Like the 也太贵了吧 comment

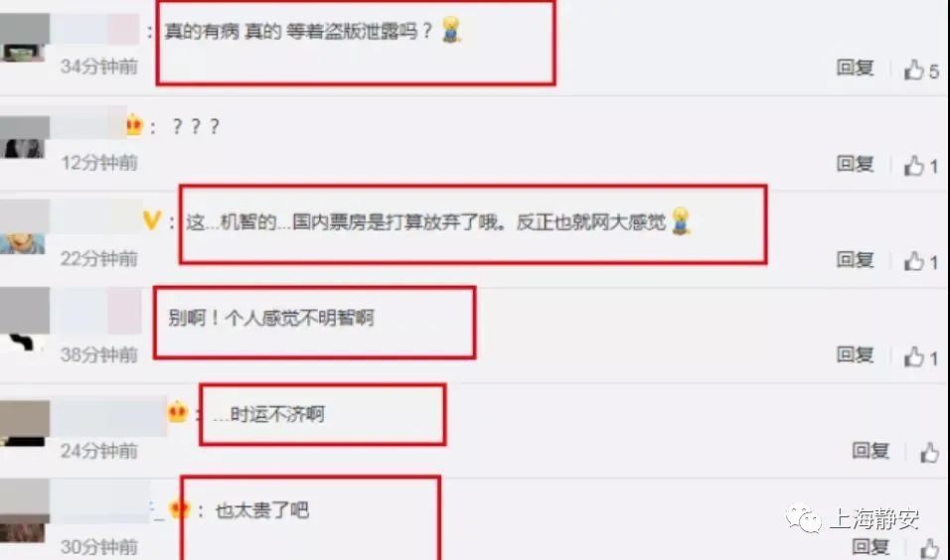point(930,548)
